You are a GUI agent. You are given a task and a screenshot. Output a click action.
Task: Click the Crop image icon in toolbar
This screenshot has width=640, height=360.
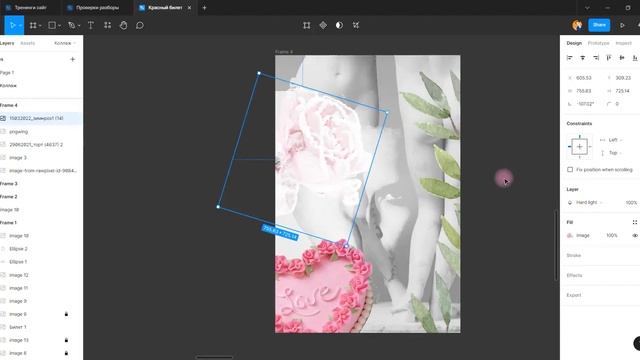point(356,25)
